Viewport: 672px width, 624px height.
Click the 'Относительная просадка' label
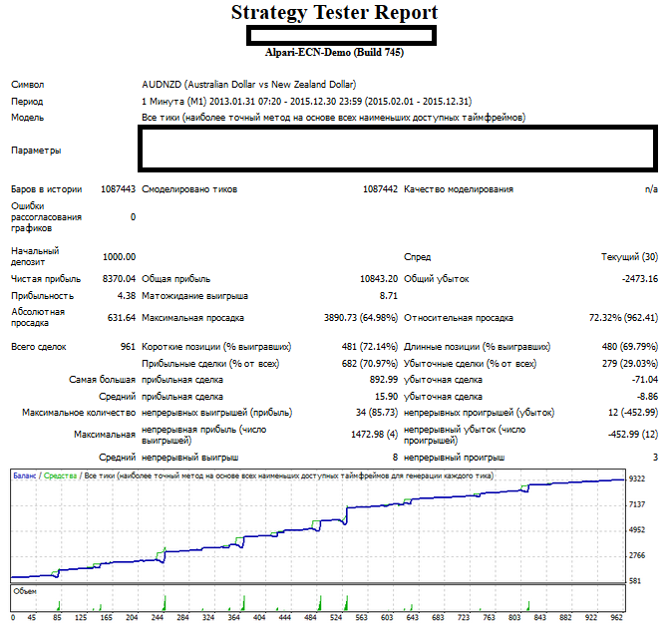click(x=459, y=318)
